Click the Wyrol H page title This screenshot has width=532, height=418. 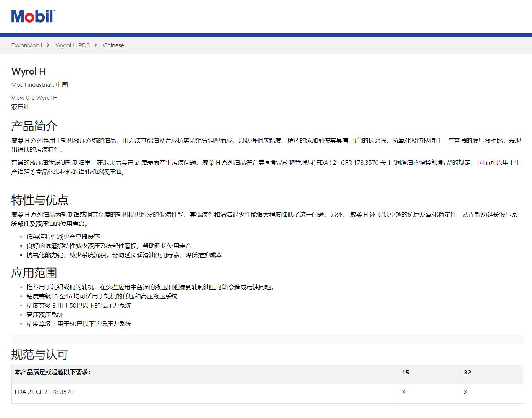29,71
